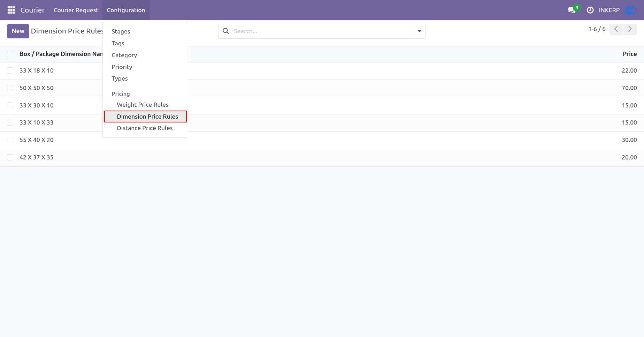Click the 1-6 / 6 pager counter

pos(597,29)
